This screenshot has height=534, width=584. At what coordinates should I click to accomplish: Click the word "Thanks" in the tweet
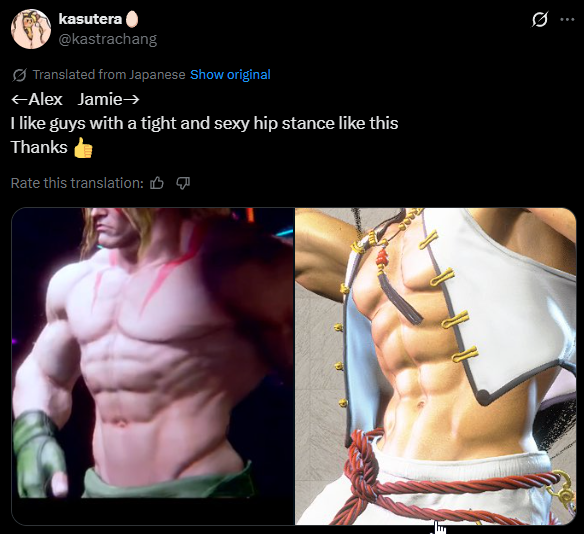(x=39, y=147)
